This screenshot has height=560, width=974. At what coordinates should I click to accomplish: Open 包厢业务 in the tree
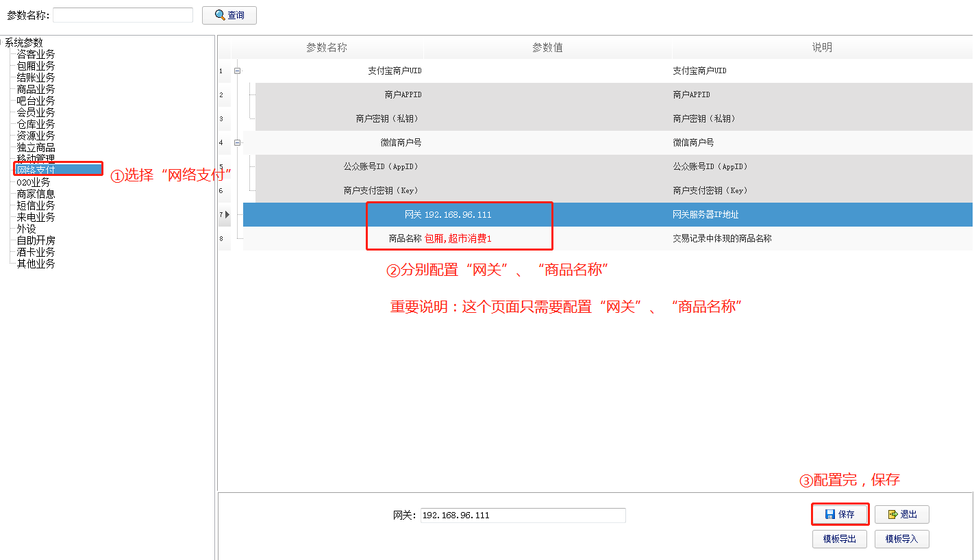[36, 66]
